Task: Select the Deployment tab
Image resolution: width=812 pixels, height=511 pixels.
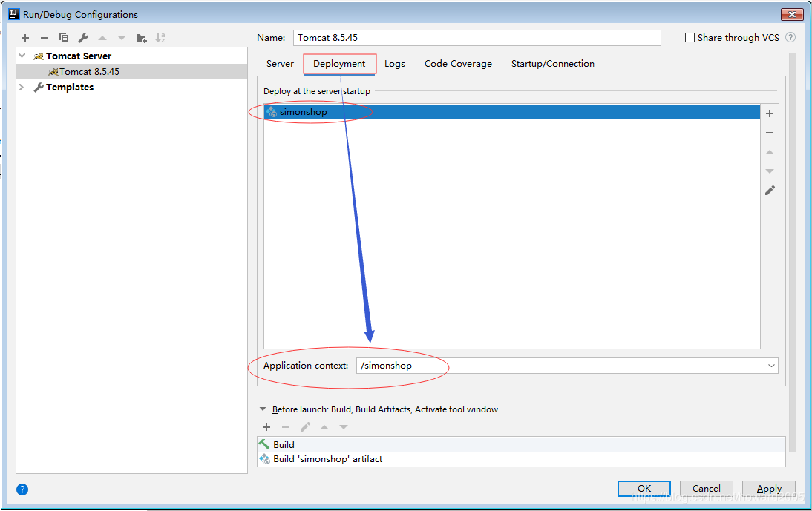Action: [339, 64]
